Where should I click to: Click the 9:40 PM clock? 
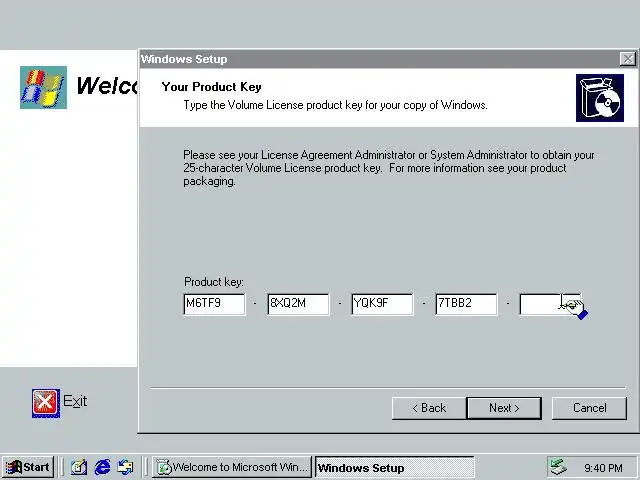point(603,468)
